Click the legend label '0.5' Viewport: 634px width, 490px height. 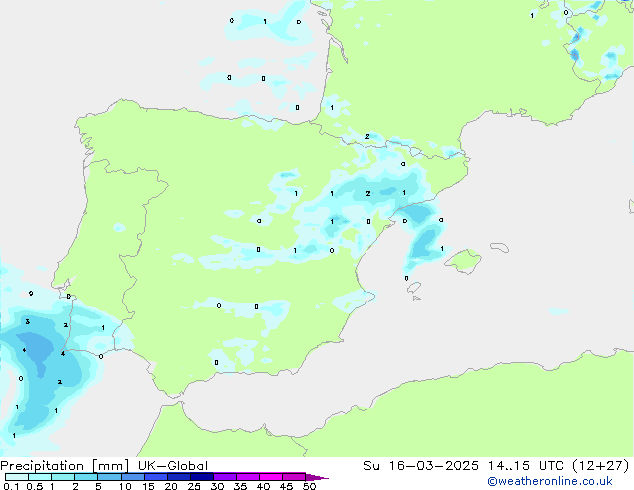click(35, 486)
